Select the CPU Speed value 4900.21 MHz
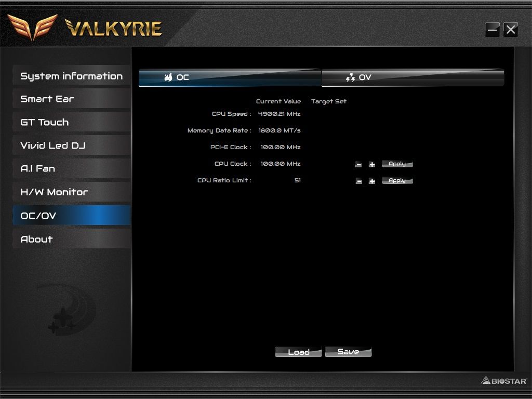The width and height of the screenshot is (532, 399). 279,114
